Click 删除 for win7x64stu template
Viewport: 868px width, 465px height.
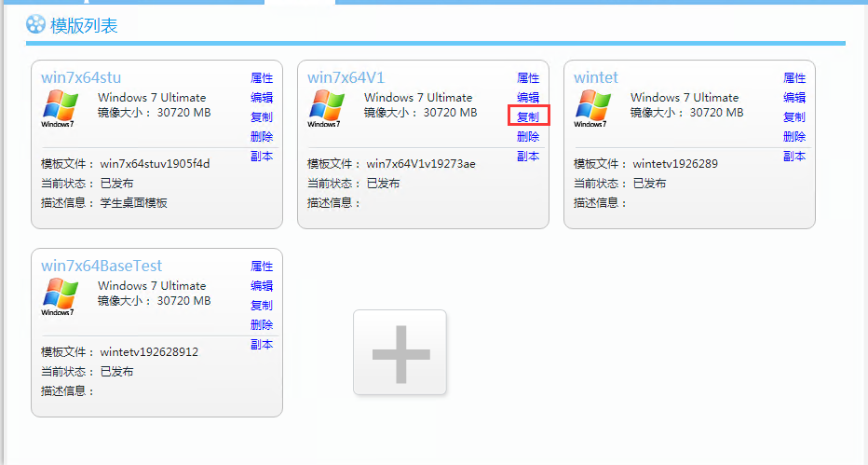262,136
